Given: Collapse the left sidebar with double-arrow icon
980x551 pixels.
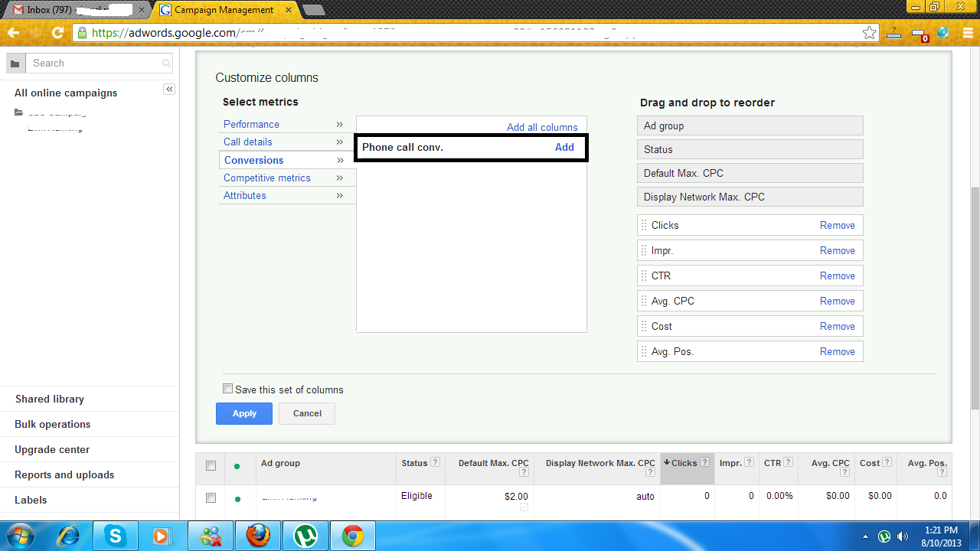Looking at the screenshot, I should click(169, 90).
